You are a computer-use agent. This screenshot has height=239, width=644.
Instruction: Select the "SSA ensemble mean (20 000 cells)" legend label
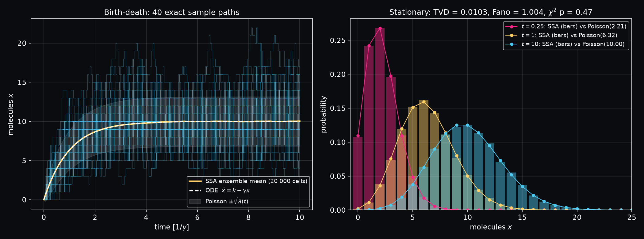(256, 181)
